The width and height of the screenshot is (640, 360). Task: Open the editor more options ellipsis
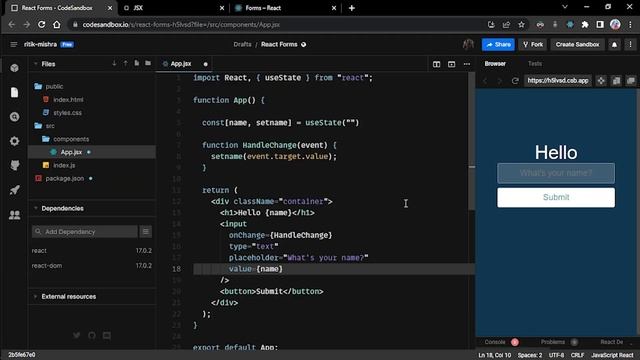(467, 64)
